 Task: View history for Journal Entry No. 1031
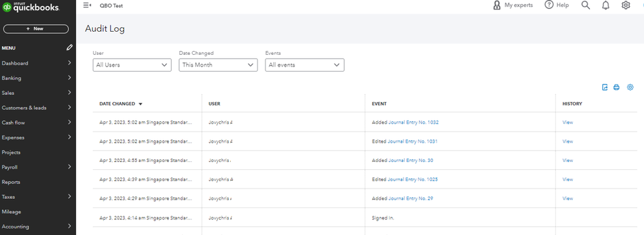567,141
